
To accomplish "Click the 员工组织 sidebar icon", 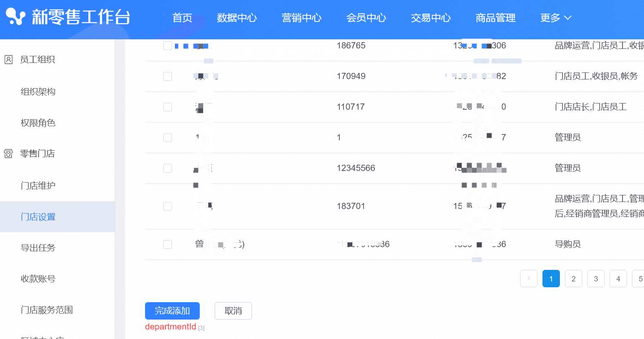I will [x=8, y=60].
